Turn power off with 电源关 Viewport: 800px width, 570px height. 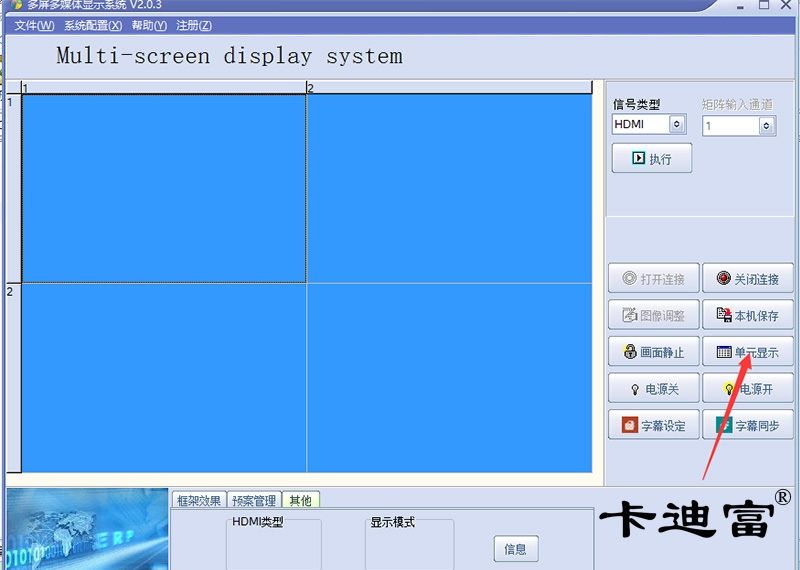[x=653, y=389]
